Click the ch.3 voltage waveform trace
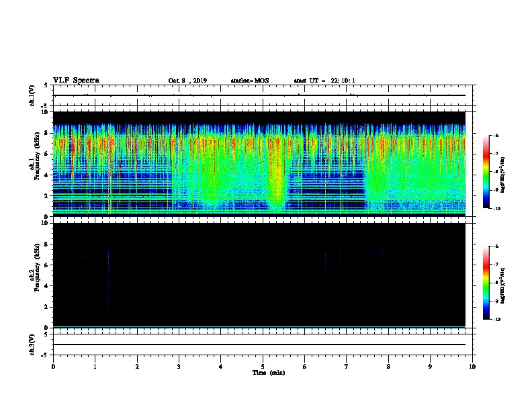Screen dimensions: 532x411 click(x=259, y=345)
